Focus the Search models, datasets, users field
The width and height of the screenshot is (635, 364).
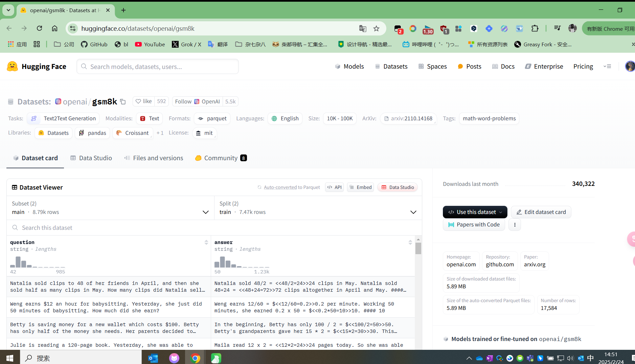pyautogui.click(x=158, y=67)
